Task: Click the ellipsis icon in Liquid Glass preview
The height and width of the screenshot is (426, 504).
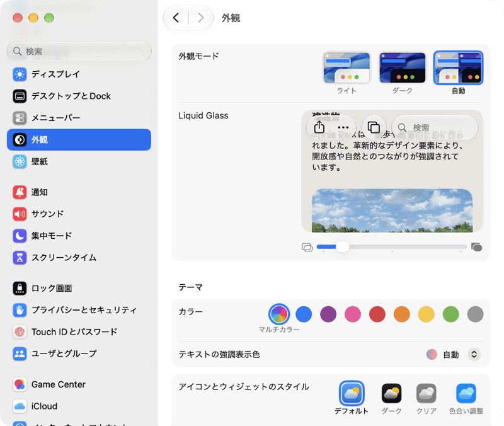Action: [343, 127]
